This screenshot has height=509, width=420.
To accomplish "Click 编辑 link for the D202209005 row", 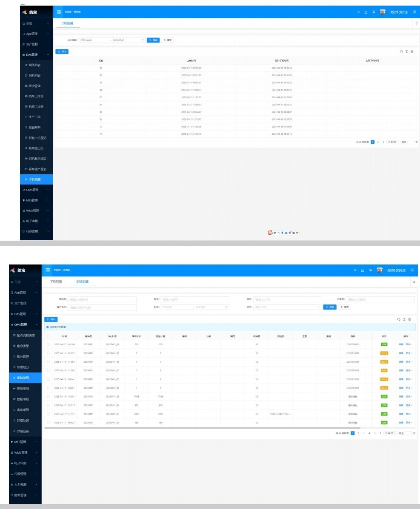I will pos(401,344).
